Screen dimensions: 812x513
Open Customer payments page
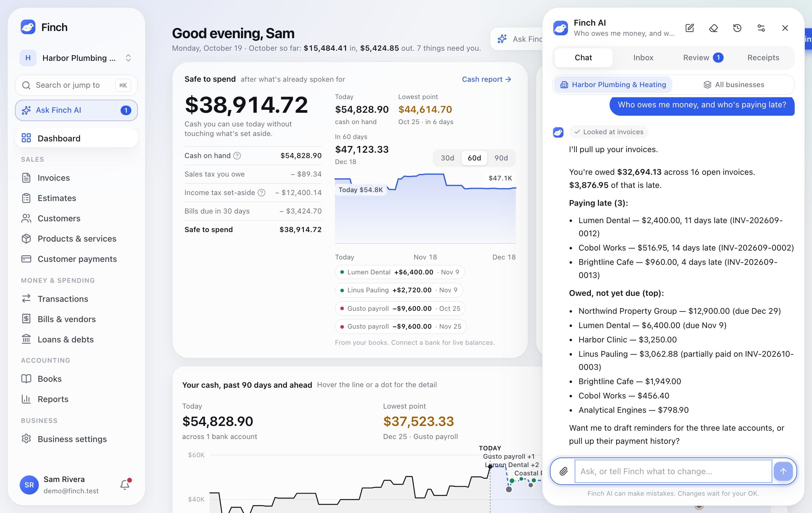[x=76, y=259]
